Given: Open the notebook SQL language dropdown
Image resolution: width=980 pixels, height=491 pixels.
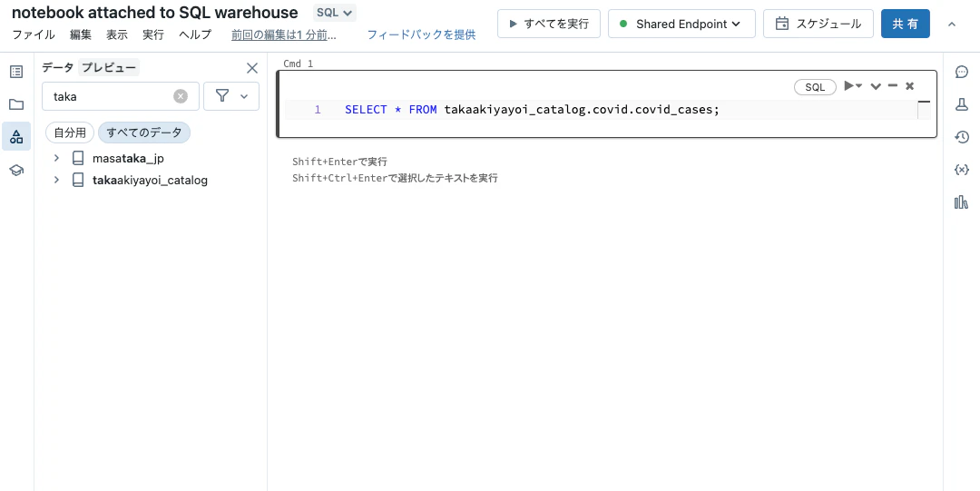Looking at the screenshot, I should (334, 13).
